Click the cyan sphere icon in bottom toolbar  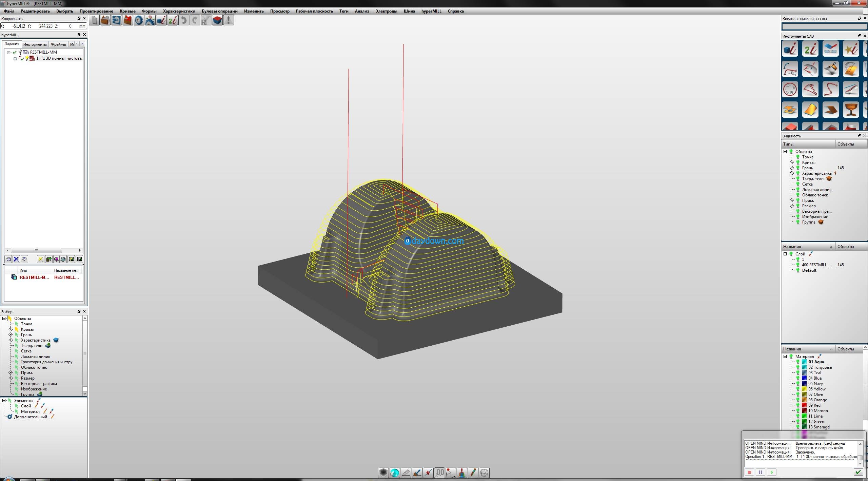[x=395, y=473]
